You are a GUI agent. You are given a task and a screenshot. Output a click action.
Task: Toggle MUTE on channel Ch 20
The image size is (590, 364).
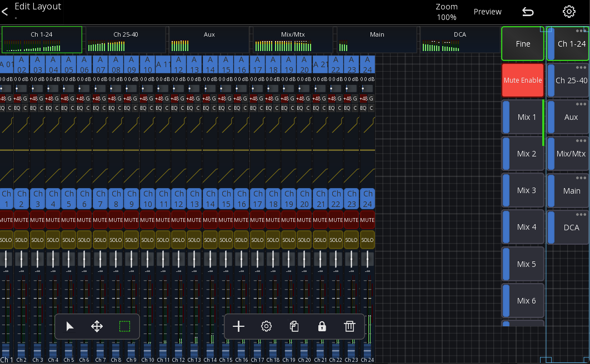[x=304, y=220]
